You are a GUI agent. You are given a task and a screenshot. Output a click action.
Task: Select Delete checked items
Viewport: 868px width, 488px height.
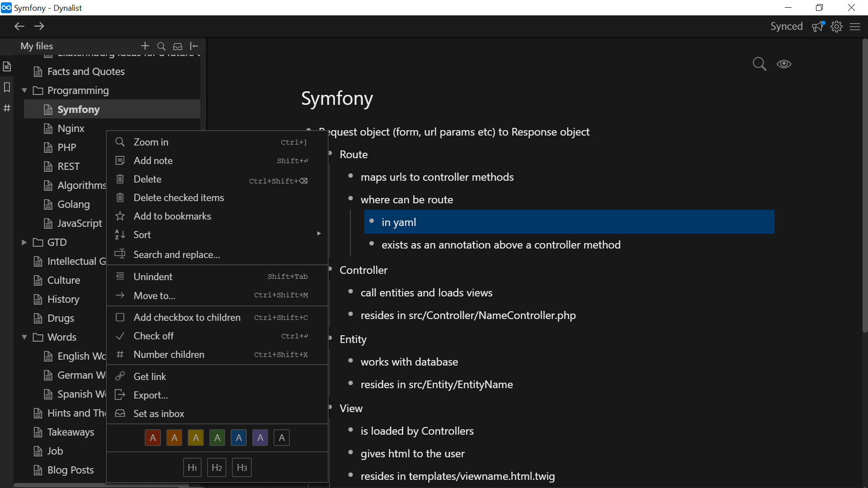pos(217,197)
